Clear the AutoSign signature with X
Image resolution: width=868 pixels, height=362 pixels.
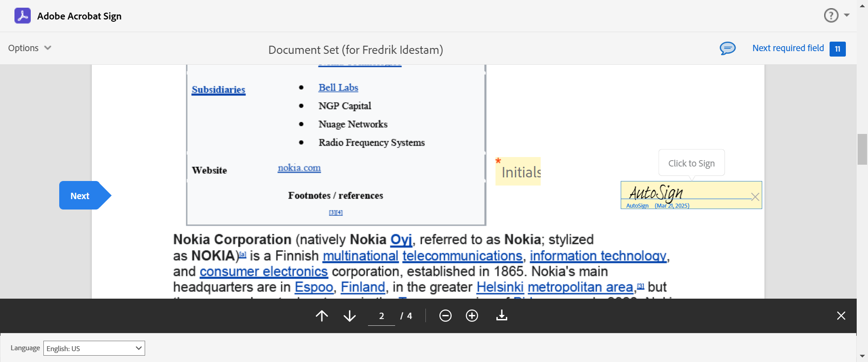(755, 197)
